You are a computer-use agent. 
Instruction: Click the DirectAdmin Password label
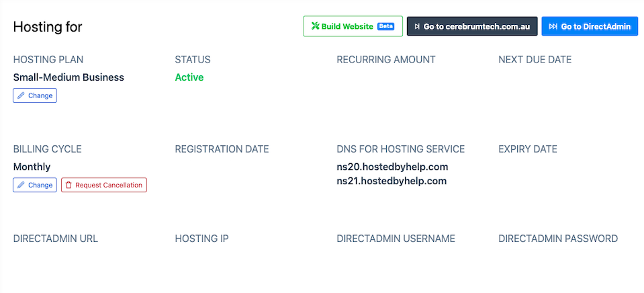pyautogui.click(x=558, y=239)
